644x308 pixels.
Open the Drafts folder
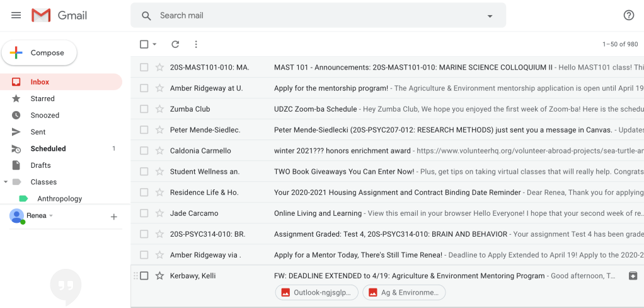coord(40,165)
